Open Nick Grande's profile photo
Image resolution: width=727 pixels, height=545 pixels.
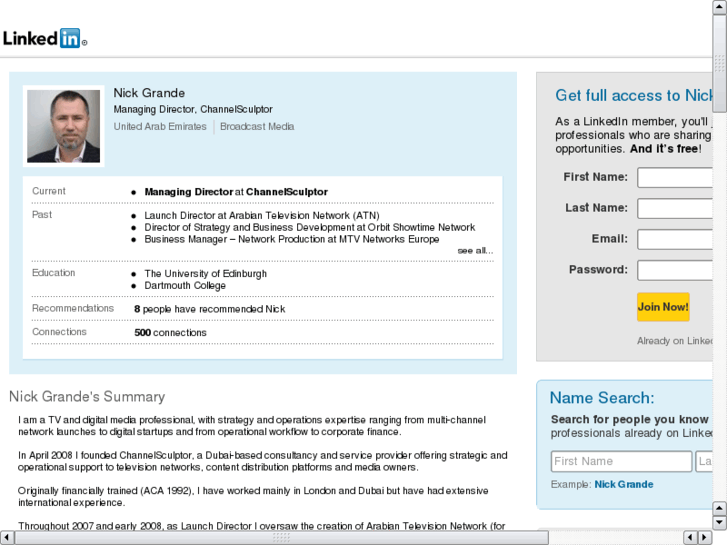[x=64, y=126]
